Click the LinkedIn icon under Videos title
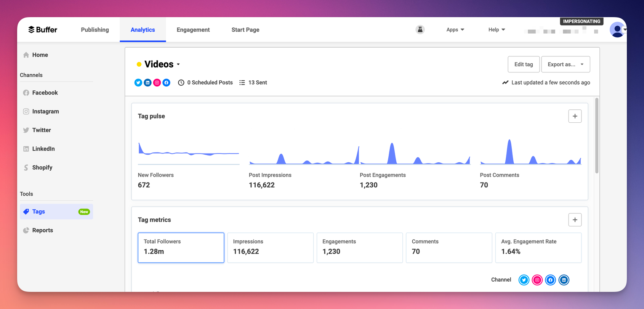The height and width of the screenshot is (309, 644). [x=147, y=83]
